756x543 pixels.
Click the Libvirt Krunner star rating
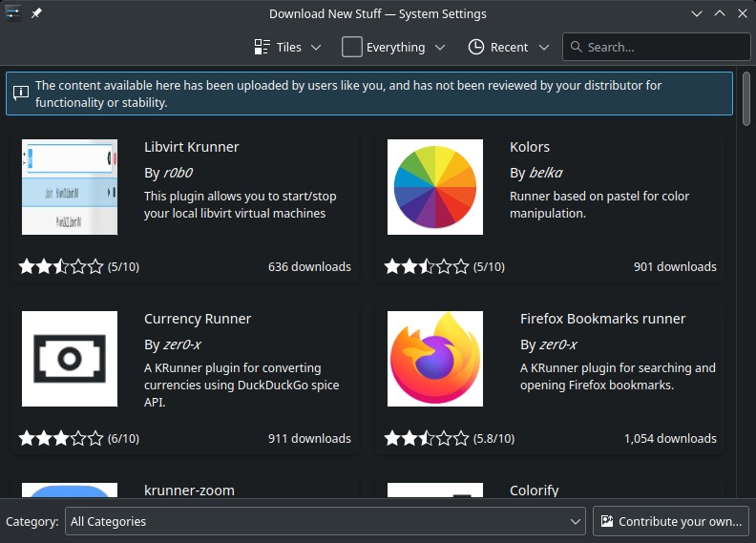point(61,266)
